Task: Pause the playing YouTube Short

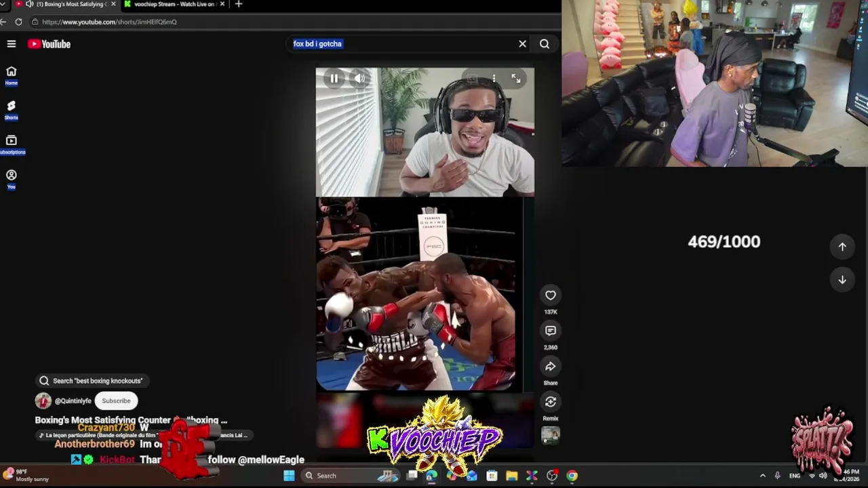Action: click(x=334, y=79)
